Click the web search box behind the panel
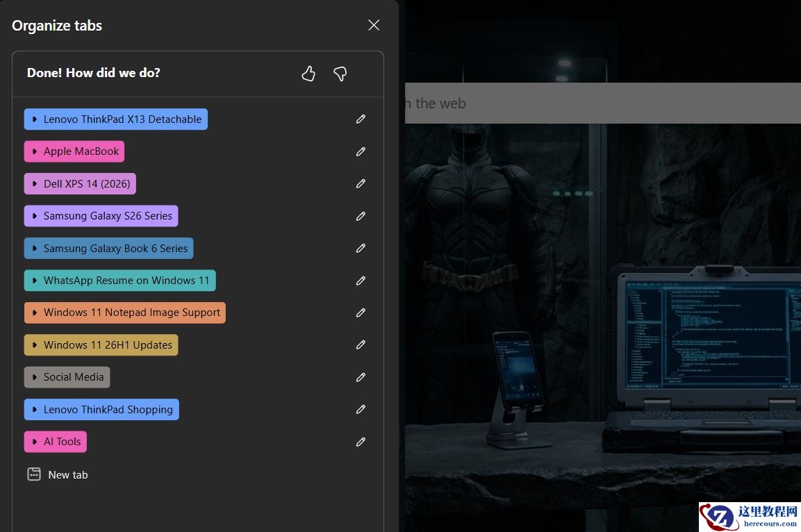Screen dimensions: 801x532 pyautogui.click(x=603, y=103)
